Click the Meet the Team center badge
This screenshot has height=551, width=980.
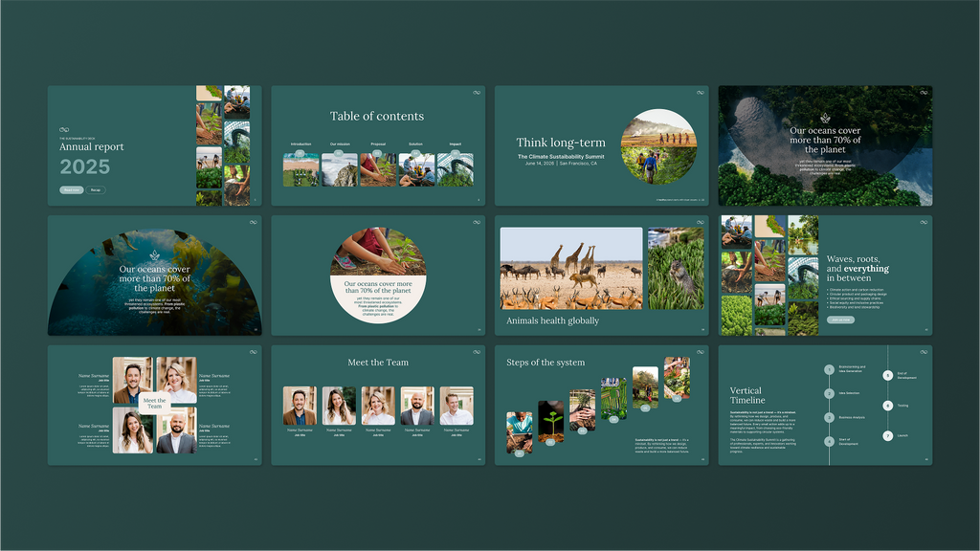click(x=155, y=405)
